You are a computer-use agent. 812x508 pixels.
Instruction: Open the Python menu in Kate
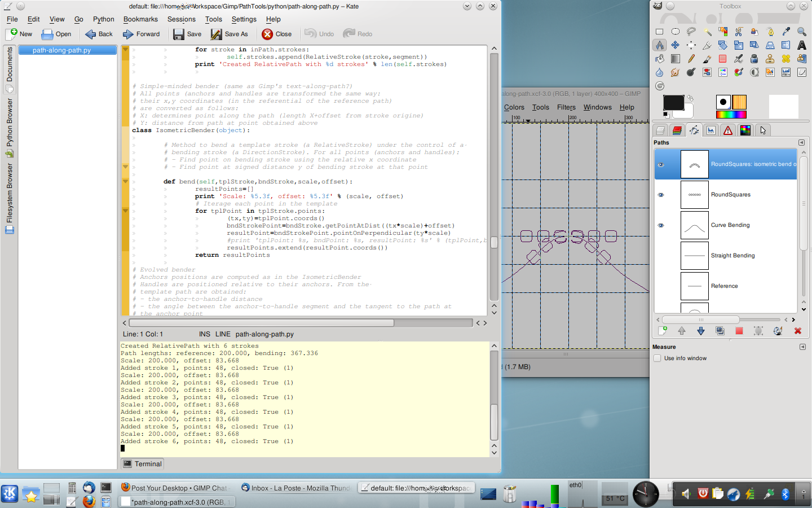[x=104, y=19]
